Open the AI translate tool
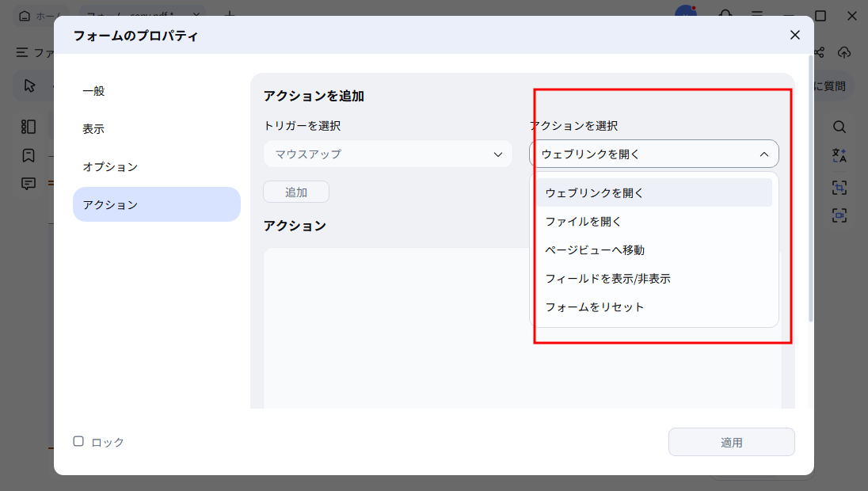Viewport: 868px width, 491px height. (x=839, y=156)
